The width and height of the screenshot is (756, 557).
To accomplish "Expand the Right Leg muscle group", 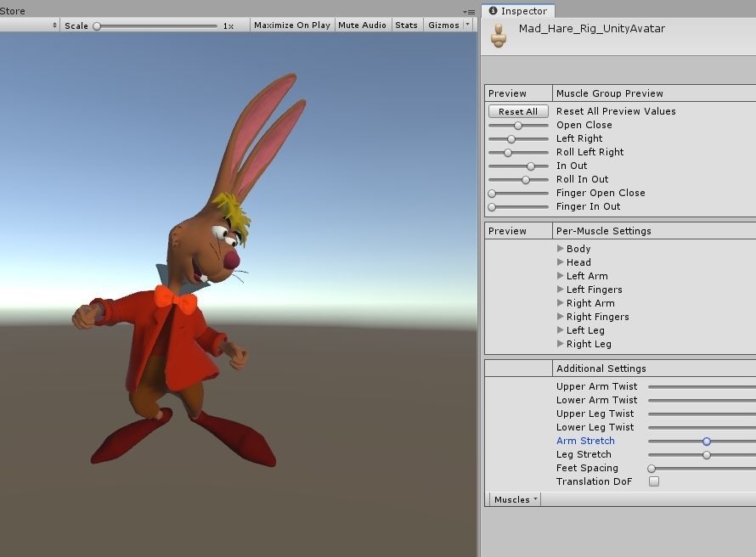I will click(x=561, y=344).
